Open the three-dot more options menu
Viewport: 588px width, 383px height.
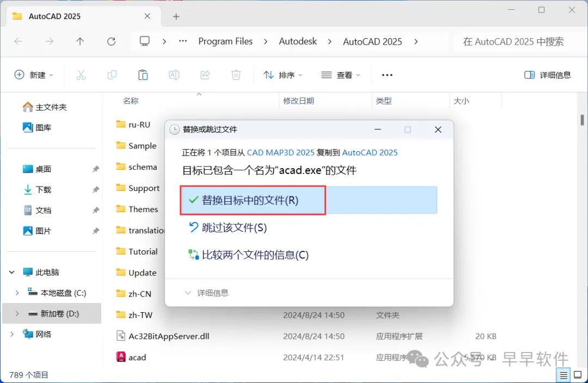[x=387, y=75]
